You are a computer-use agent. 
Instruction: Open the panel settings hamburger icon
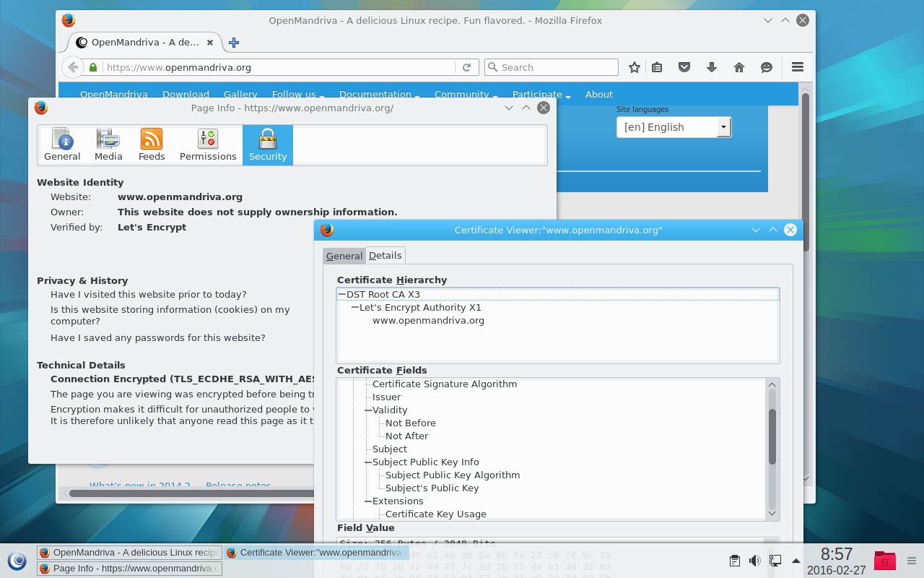pos(911,561)
